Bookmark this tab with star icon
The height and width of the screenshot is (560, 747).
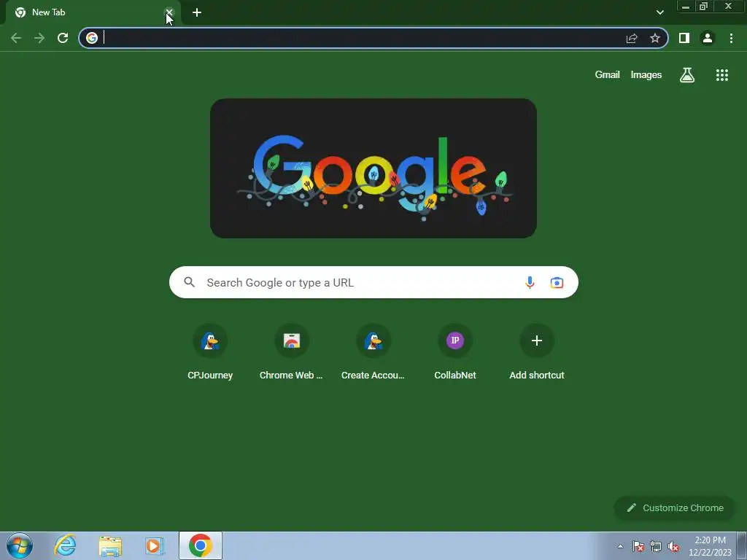(655, 38)
